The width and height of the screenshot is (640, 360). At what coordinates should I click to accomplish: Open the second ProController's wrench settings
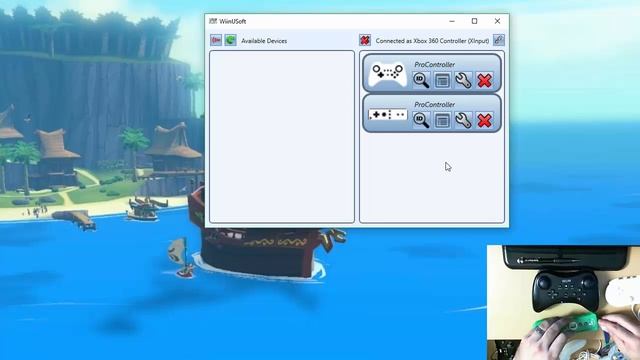pos(463,120)
